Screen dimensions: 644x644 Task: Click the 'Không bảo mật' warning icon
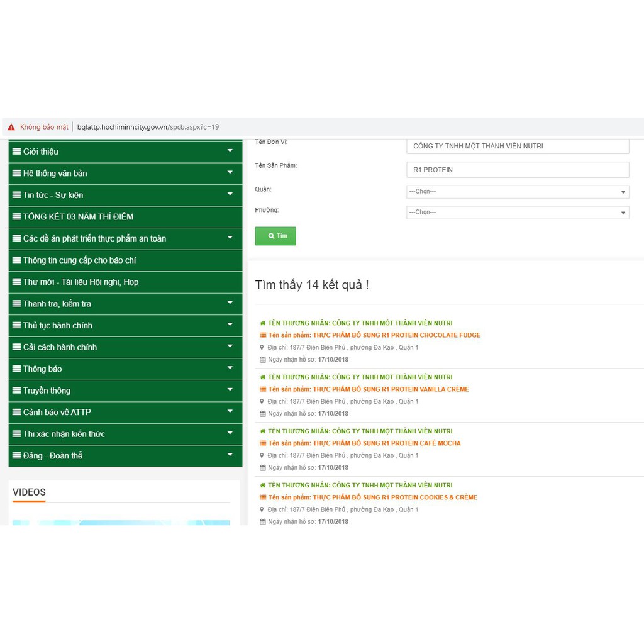11,127
